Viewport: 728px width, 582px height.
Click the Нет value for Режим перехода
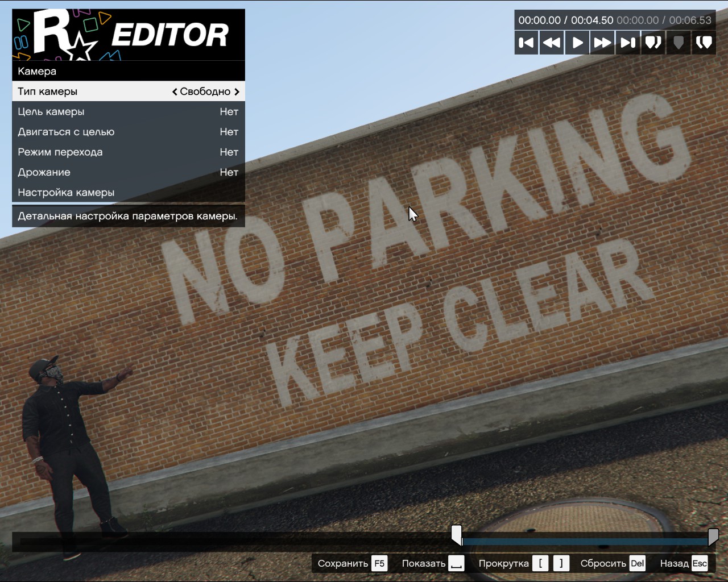[229, 152]
